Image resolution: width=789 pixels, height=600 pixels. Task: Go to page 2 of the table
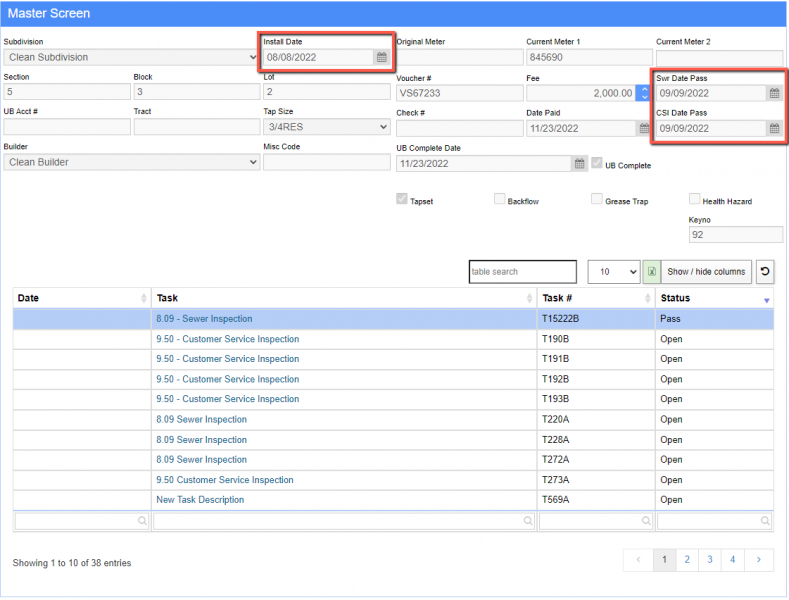[x=687, y=560]
